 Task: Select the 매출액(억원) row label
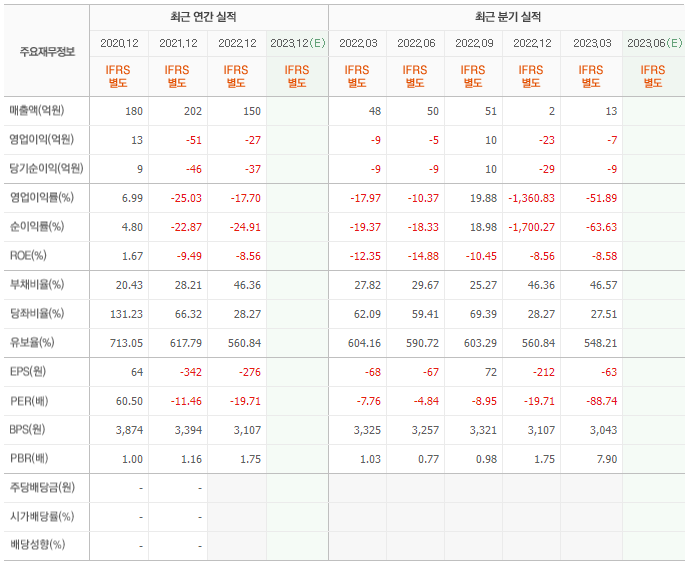(37, 110)
